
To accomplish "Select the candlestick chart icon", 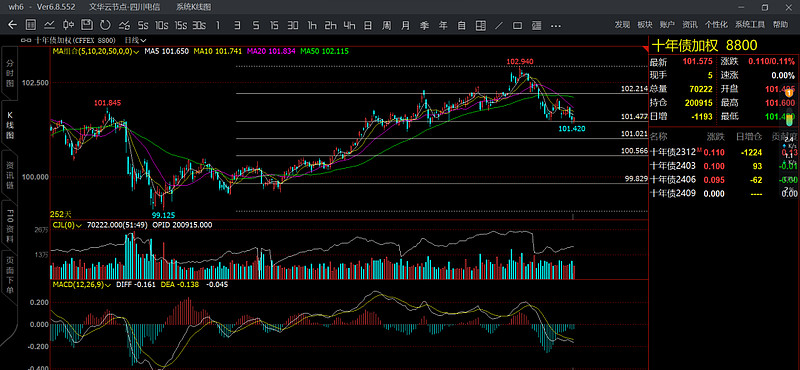I will pos(68,24).
